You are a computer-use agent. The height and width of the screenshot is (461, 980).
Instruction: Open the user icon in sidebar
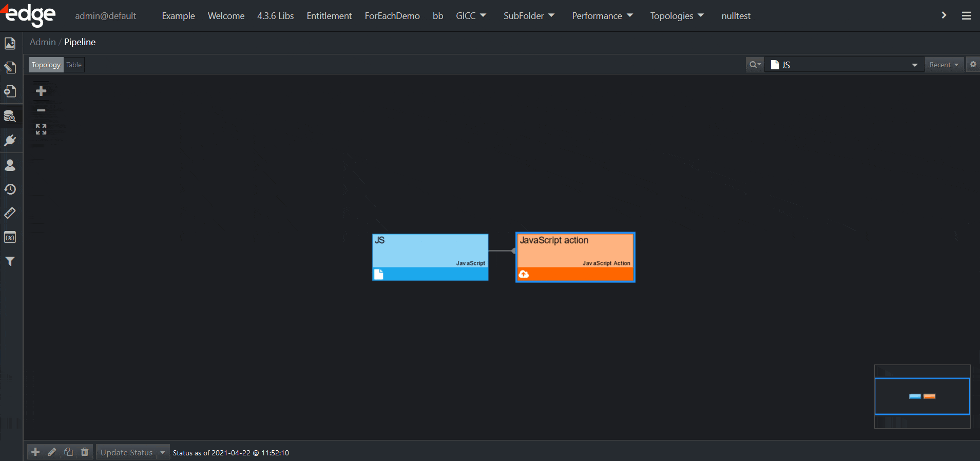coord(10,165)
